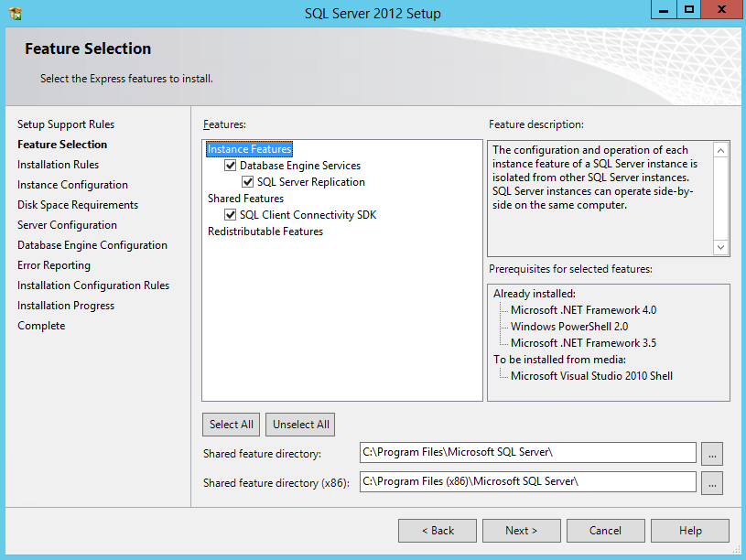Viewport: 746px width, 560px height.
Task: Select the Shared Features tree node
Action: [x=245, y=199]
